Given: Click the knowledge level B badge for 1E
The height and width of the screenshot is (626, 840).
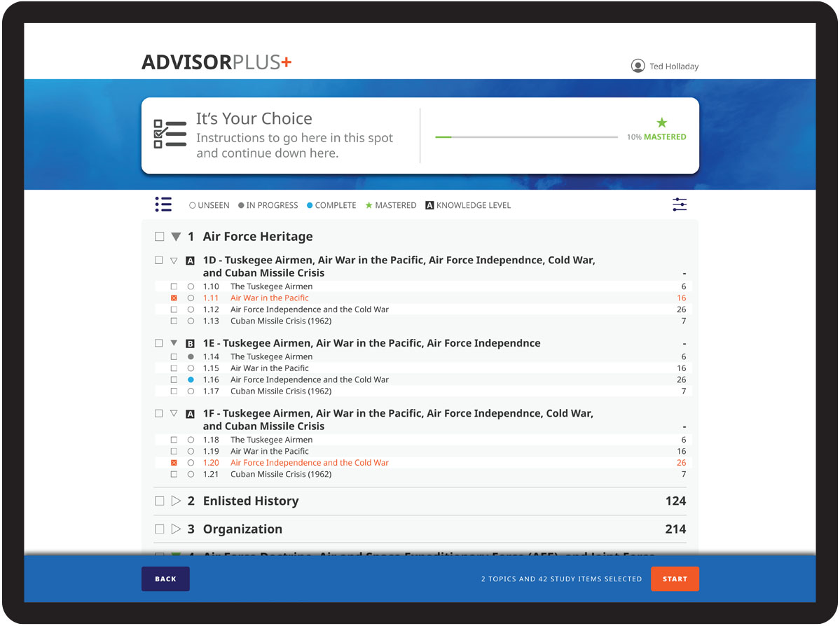Looking at the screenshot, I should pyautogui.click(x=190, y=344).
